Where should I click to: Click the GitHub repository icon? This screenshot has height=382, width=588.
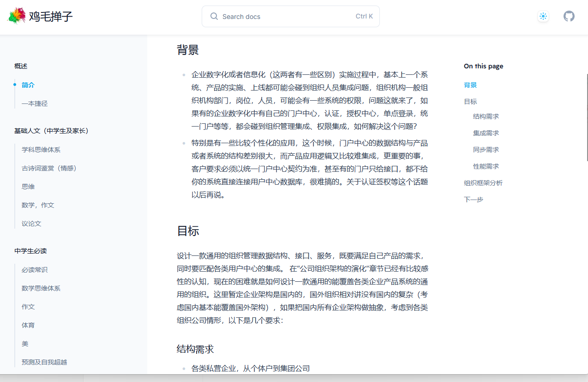tap(569, 16)
